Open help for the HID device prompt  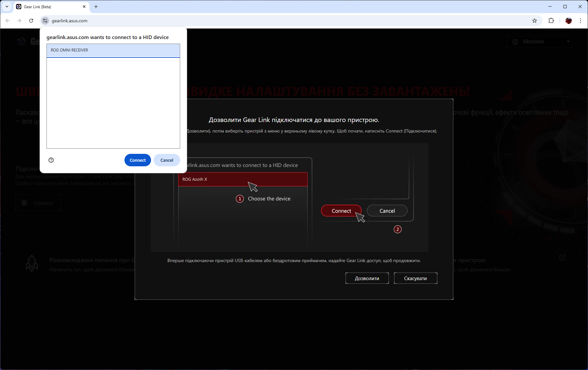[51, 160]
